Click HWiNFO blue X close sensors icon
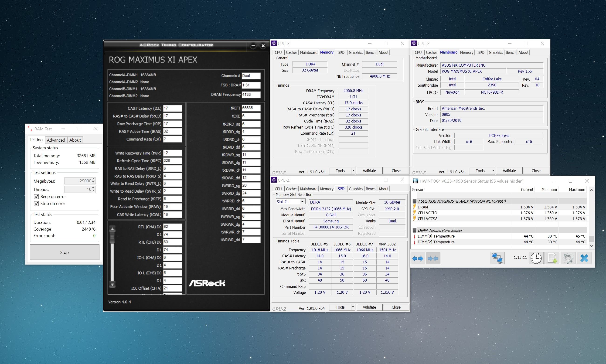The image size is (606, 364). 584,258
